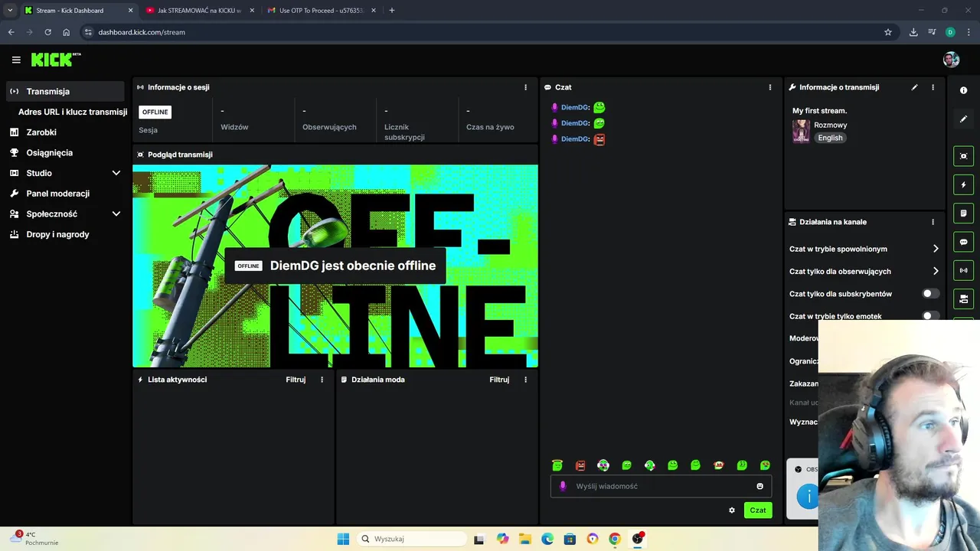Open three-dot menu of Informacje o sesji panel
The height and width of the screenshot is (551, 980).
[x=525, y=87]
